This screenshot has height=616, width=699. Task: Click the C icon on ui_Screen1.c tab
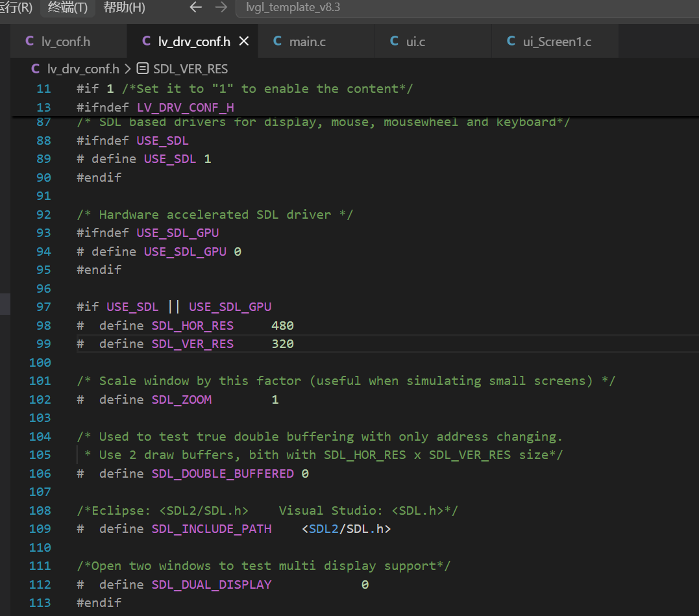point(511,42)
